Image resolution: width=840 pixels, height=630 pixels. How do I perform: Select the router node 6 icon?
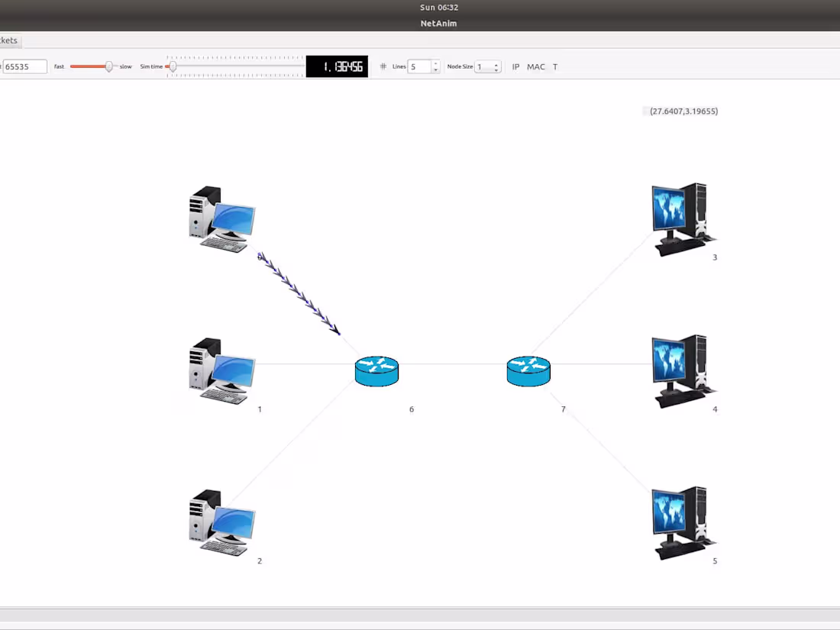coord(376,370)
